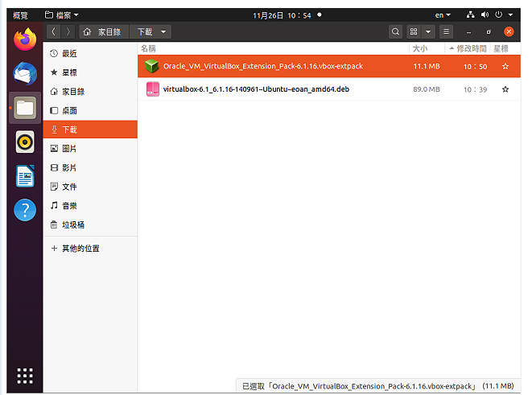
Task: Click the network status icon
Action: (x=470, y=15)
